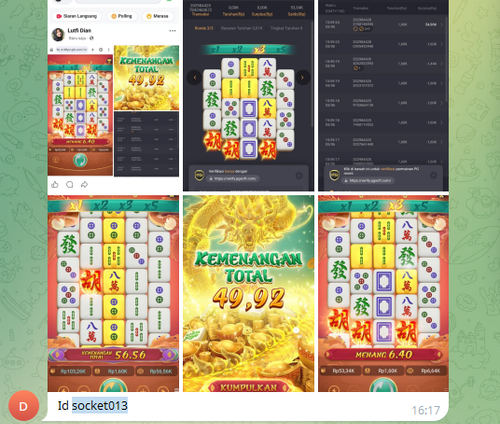Click the comment bubble icon under the post

coord(70,184)
